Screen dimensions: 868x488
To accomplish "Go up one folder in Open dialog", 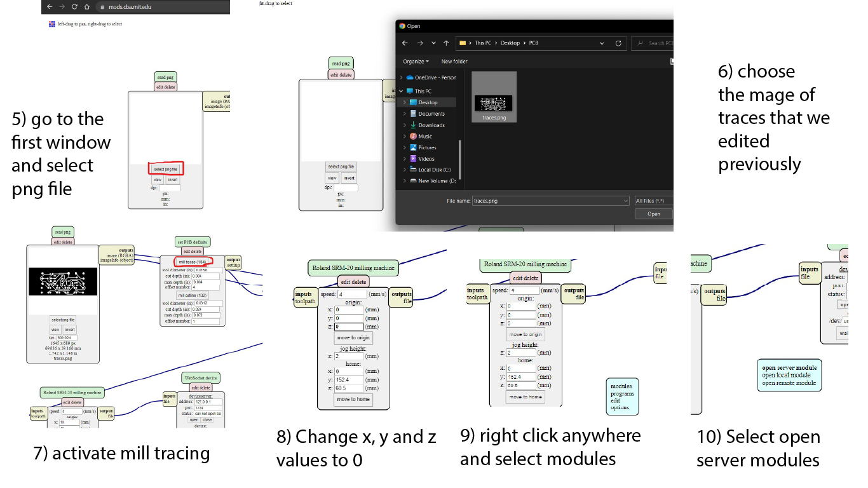I will (x=447, y=43).
